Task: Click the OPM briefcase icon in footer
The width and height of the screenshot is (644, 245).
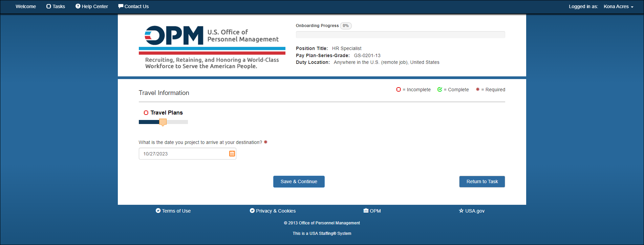Action: [366, 211]
